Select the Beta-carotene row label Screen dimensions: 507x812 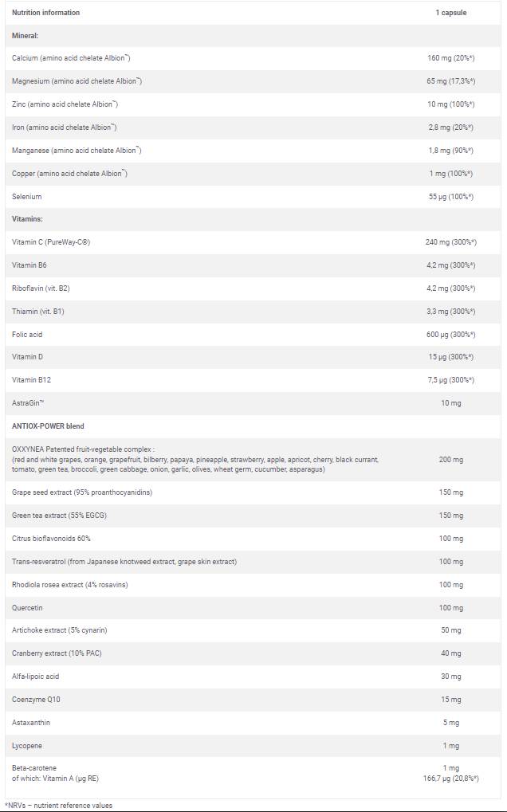tap(34, 768)
